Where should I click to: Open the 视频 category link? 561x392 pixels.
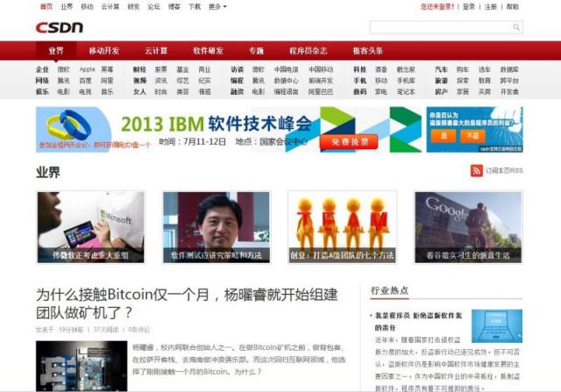pyautogui.click(x=139, y=81)
